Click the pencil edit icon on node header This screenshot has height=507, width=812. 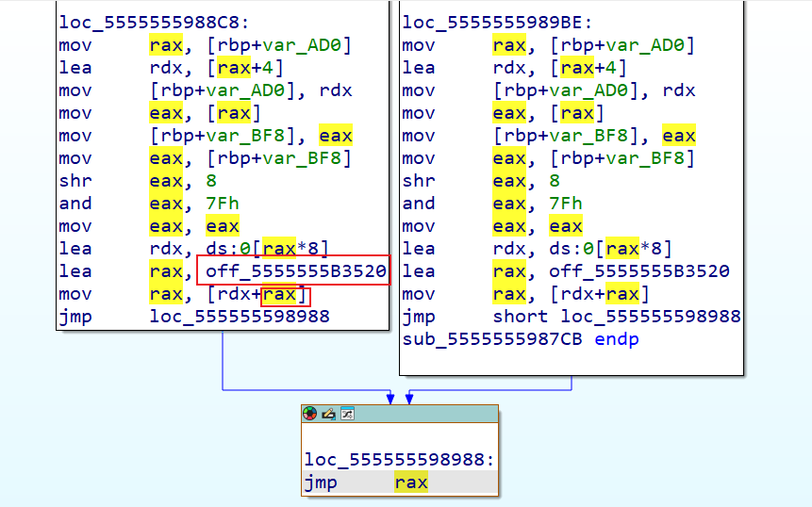tap(328, 414)
